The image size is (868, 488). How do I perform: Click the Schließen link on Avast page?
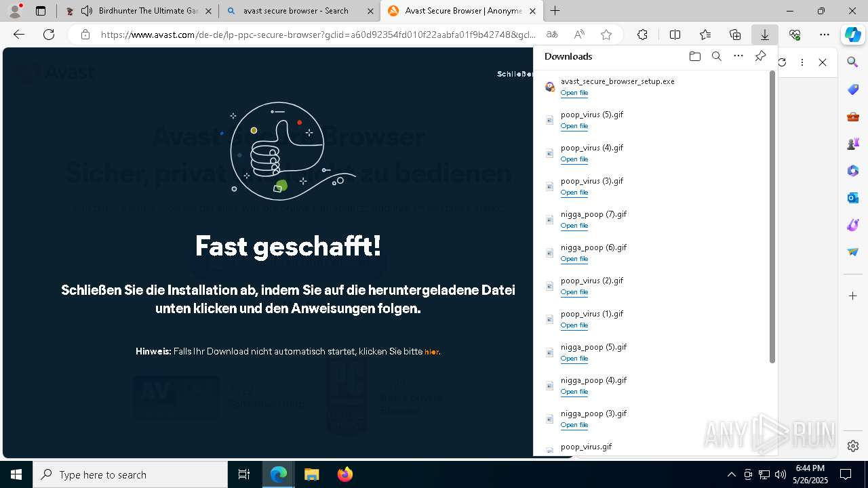[x=515, y=74]
